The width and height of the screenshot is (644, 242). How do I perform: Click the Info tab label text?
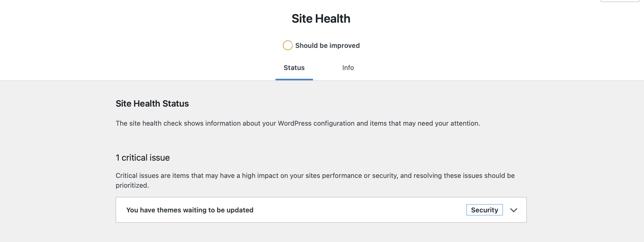[x=348, y=68]
